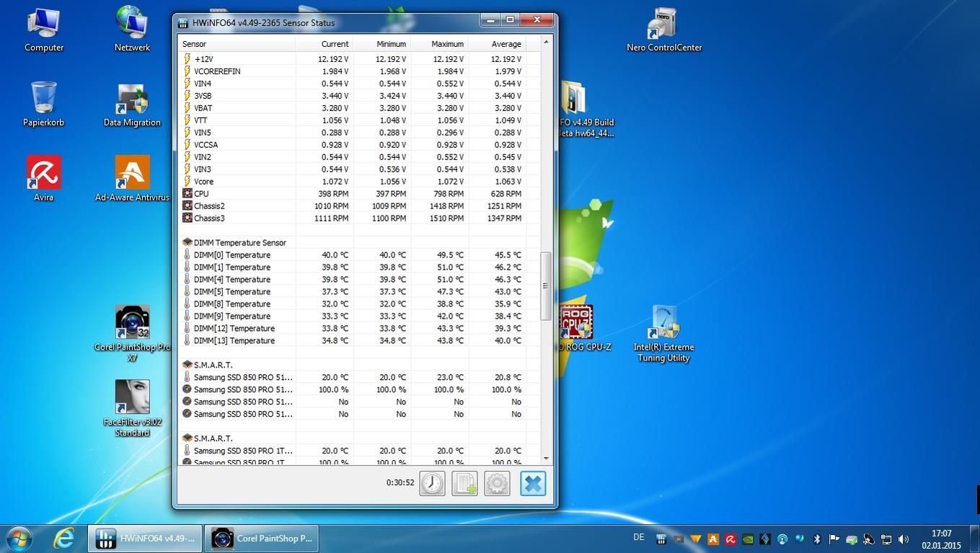The image size is (980, 553).
Task: Click the Ad-Aware orange tray icon
Action: point(713,539)
